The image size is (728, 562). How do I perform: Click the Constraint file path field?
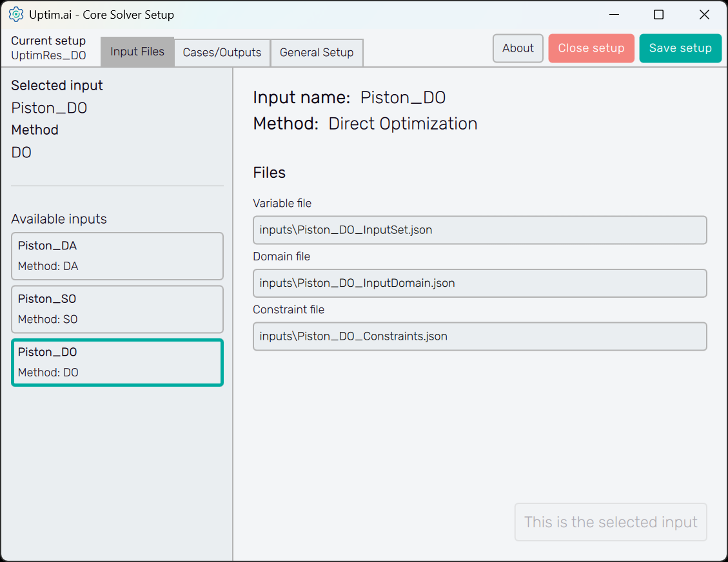(x=480, y=336)
